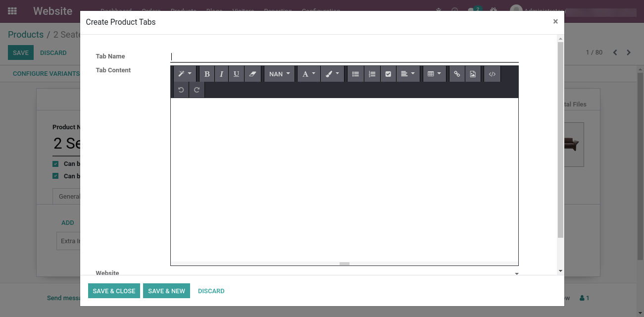
Task: Open the NAN font size dropdown
Action: [280, 74]
